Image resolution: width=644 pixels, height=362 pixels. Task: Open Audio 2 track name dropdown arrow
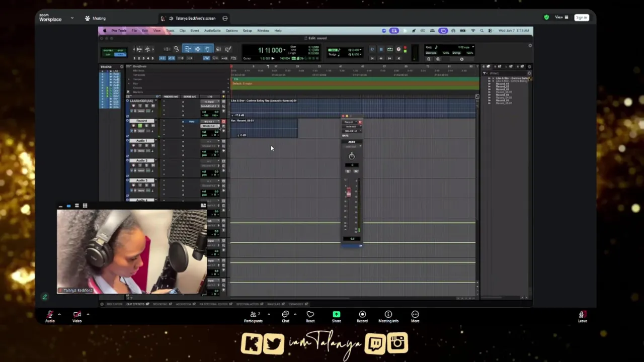point(156,160)
